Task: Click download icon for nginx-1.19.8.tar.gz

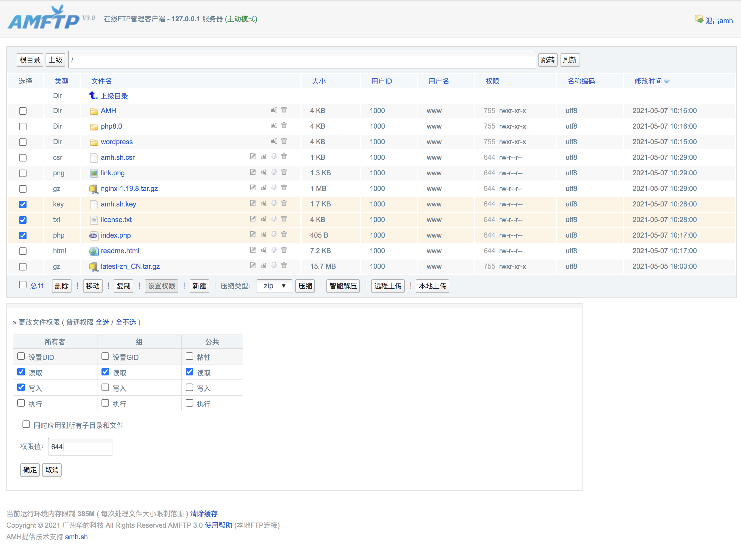Action: (274, 188)
